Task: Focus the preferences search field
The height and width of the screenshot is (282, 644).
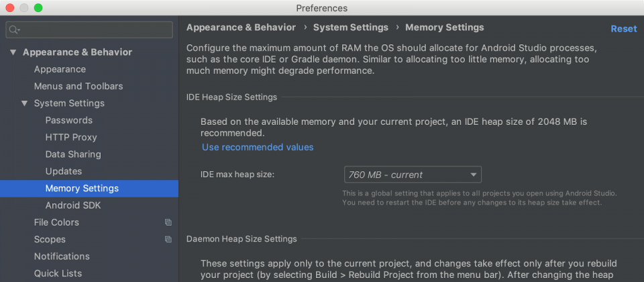Action: click(89, 30)
